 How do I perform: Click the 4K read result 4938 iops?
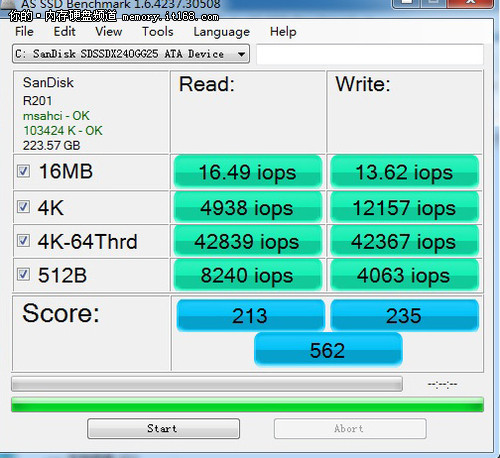click(x=248, y=208)
